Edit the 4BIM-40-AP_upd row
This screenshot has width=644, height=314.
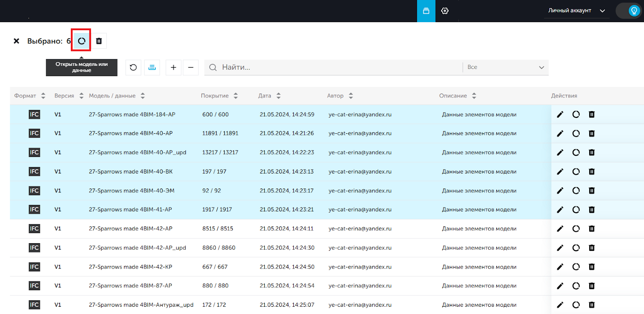point(560,153)
